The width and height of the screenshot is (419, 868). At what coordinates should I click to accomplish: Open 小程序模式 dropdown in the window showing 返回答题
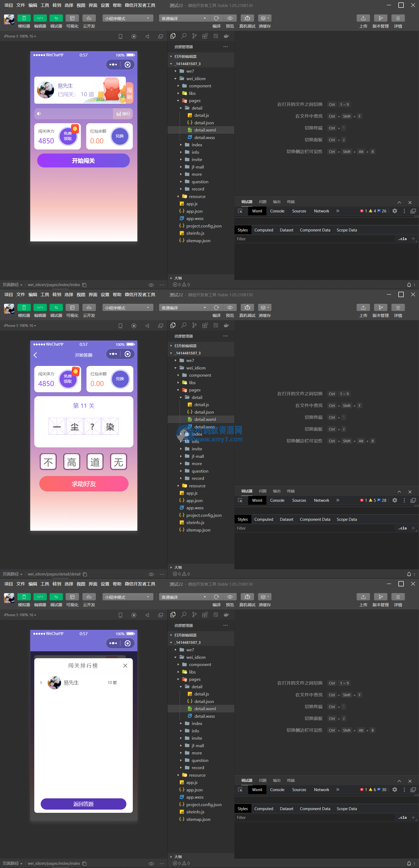click(127, 597)
